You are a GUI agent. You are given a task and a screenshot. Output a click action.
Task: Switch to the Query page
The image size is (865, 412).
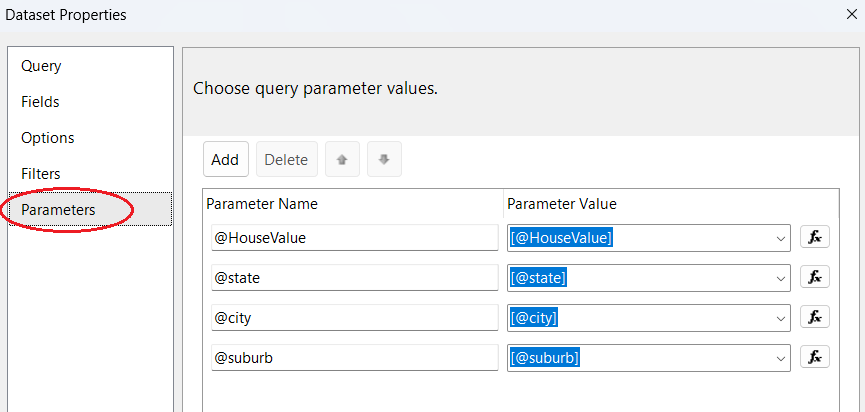click(x=41, y=66)
